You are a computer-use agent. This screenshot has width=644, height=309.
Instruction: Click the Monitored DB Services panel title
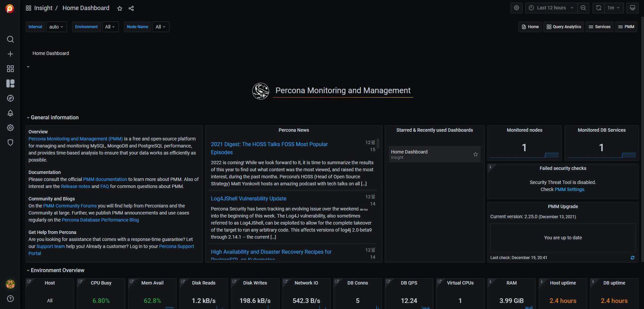click(602, 130)
